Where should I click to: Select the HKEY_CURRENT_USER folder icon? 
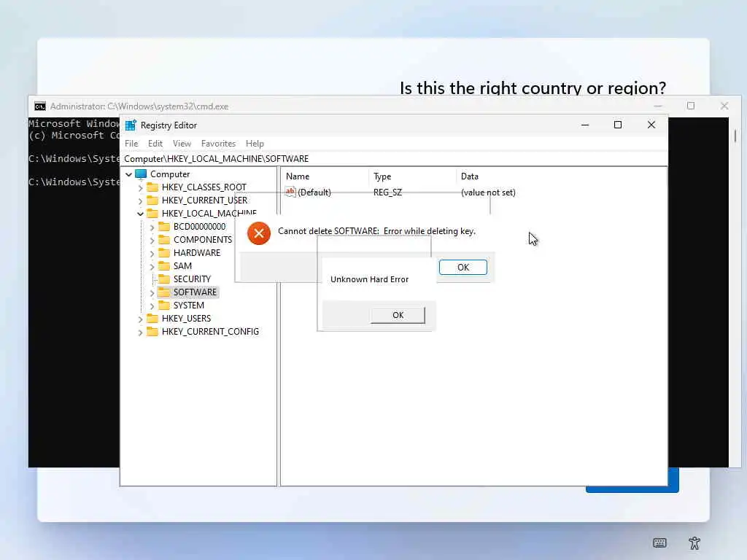[x=152, y=200]
